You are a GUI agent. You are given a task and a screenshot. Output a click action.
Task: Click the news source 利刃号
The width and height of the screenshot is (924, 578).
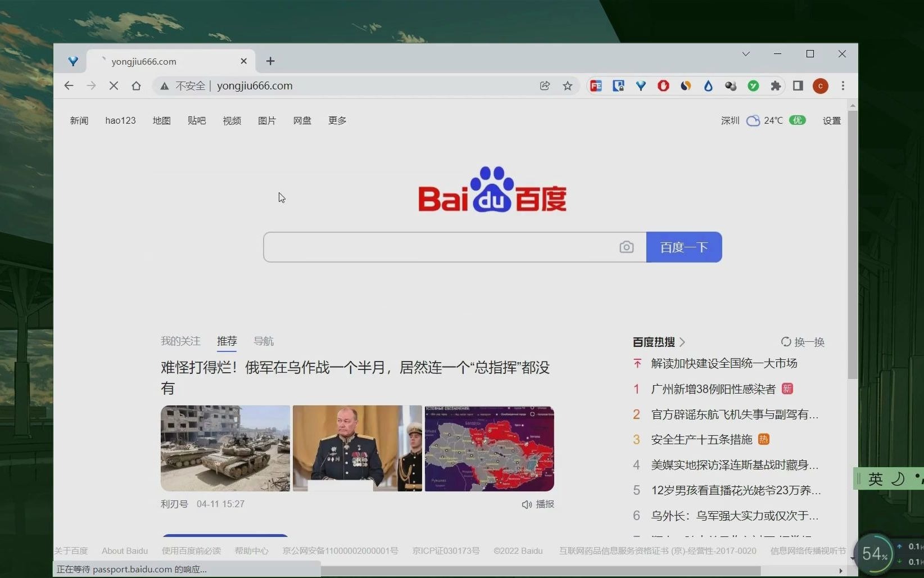tap(174, 504)
